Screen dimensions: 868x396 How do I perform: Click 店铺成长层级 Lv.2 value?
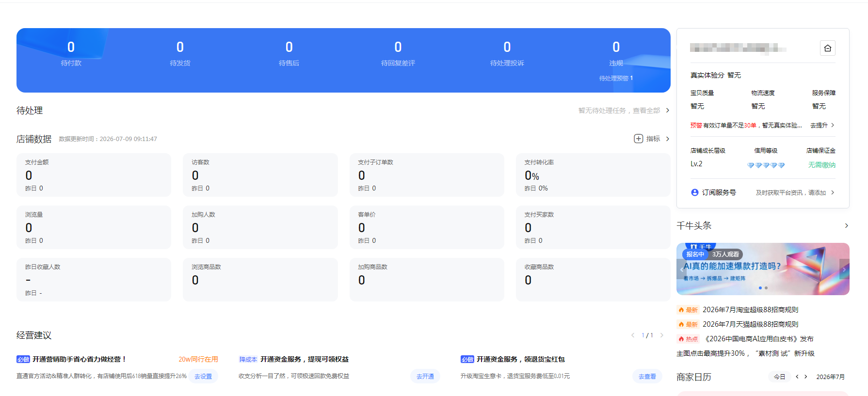696,164
